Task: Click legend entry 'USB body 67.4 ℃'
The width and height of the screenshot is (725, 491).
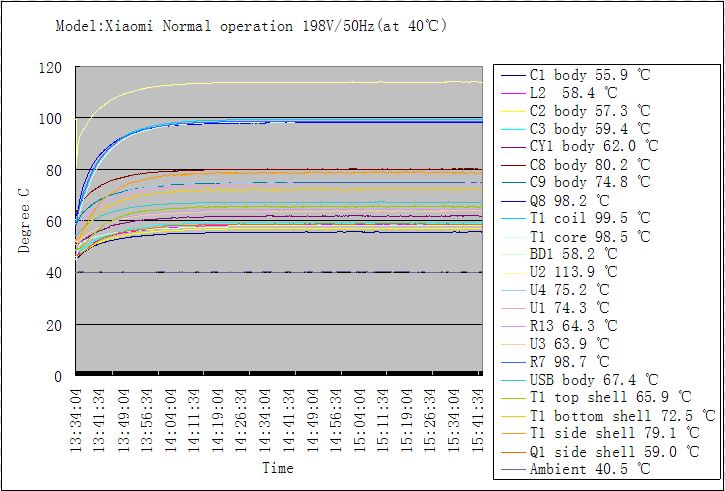Action: click(x=580, y=380)
